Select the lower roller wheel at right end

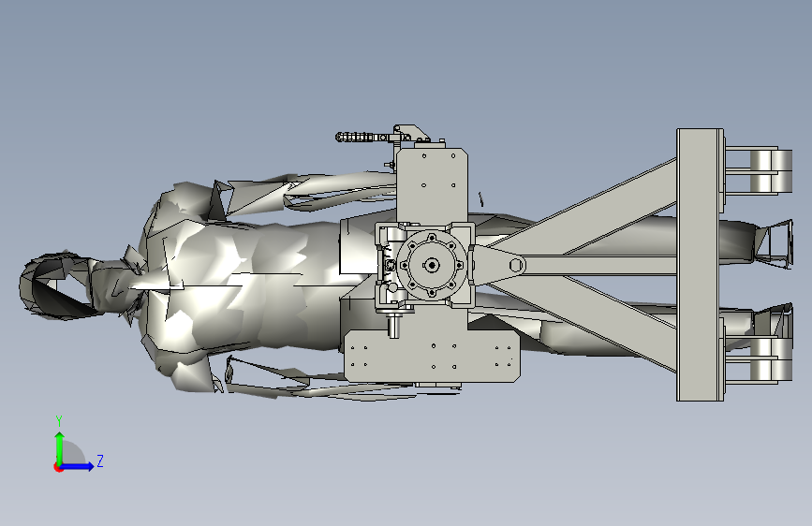click(771, 358)
